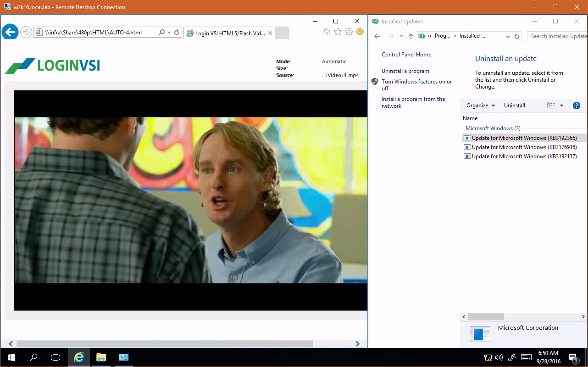This screenshot has height=367, width=588.
Task: Collapse the Microsoft Windows (3) group
Action: [x=493, y=128]
